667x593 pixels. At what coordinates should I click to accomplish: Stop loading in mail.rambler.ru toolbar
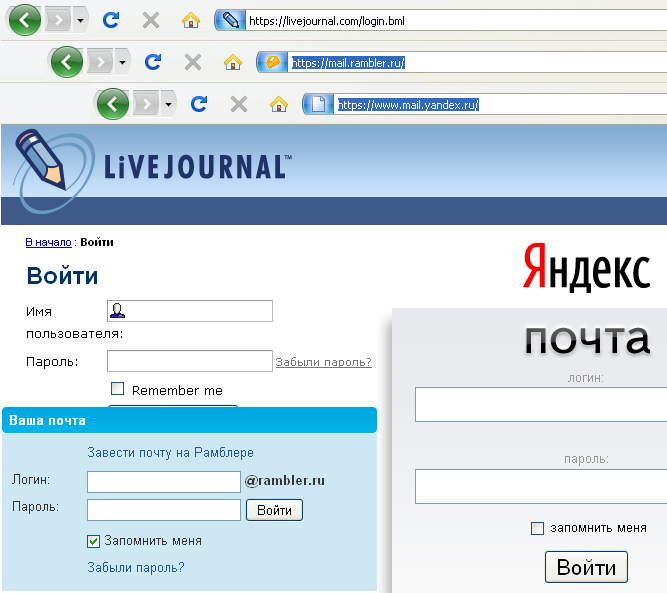(x=193, y=62)
